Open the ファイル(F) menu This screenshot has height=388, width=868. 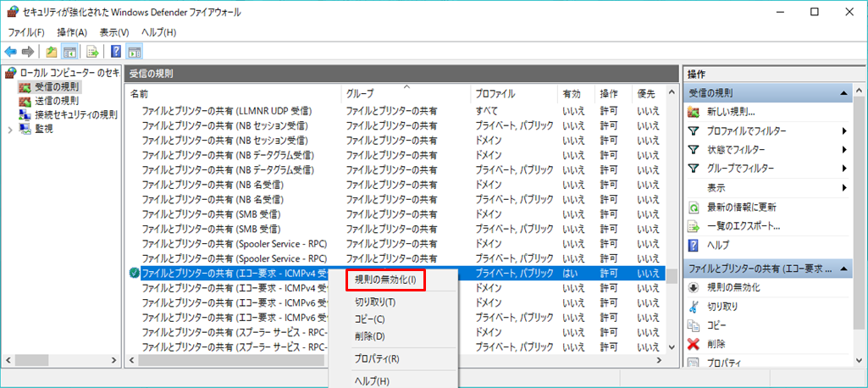[x=26, y=33]
